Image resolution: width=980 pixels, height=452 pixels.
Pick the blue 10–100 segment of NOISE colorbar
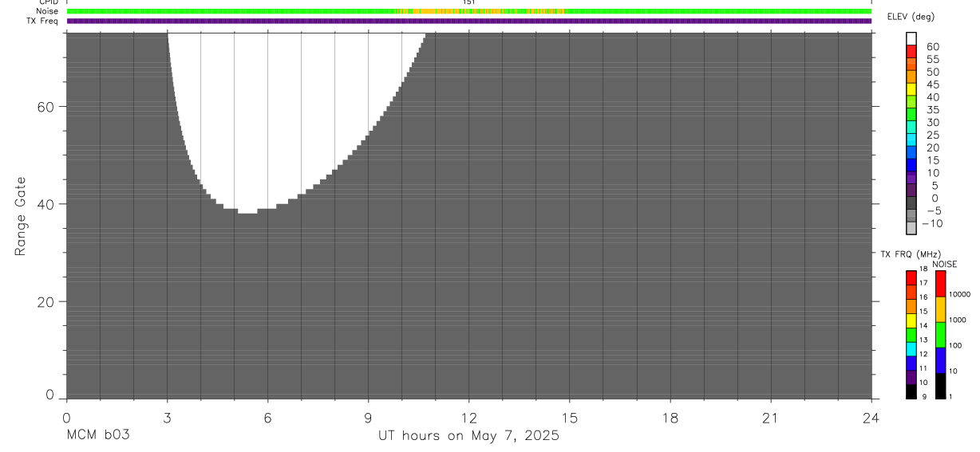(940, 360)
